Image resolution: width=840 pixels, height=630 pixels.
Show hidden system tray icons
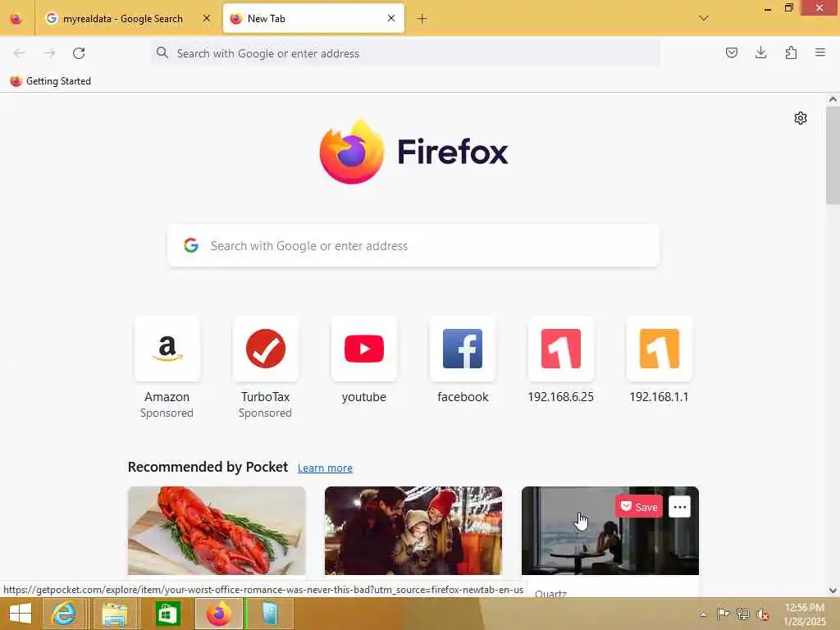pos(703,614)
